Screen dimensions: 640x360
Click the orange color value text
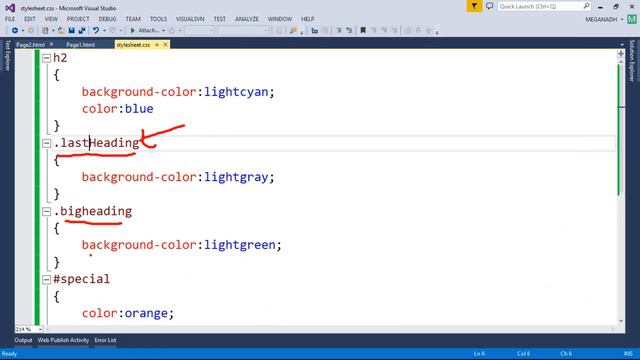click(146, 313)
